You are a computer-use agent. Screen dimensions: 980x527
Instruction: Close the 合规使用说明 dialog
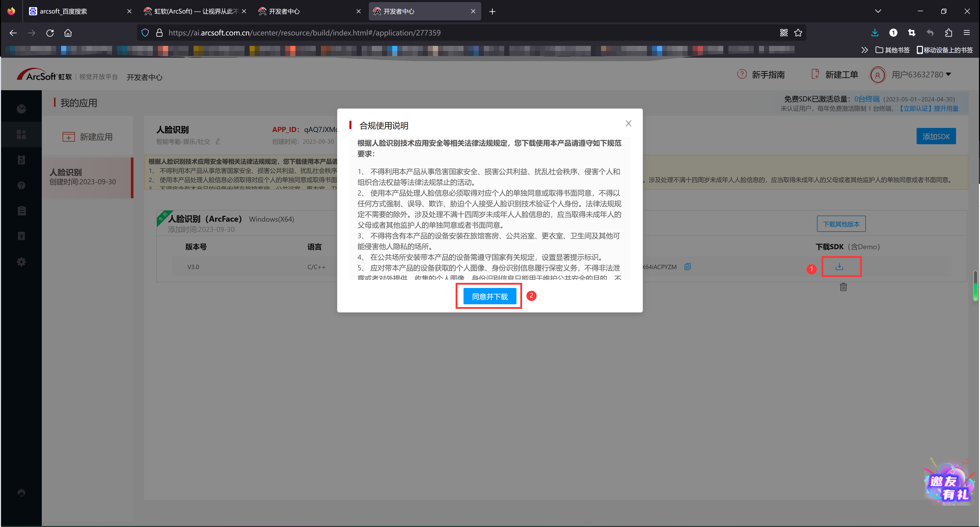[x=628, y=123]
